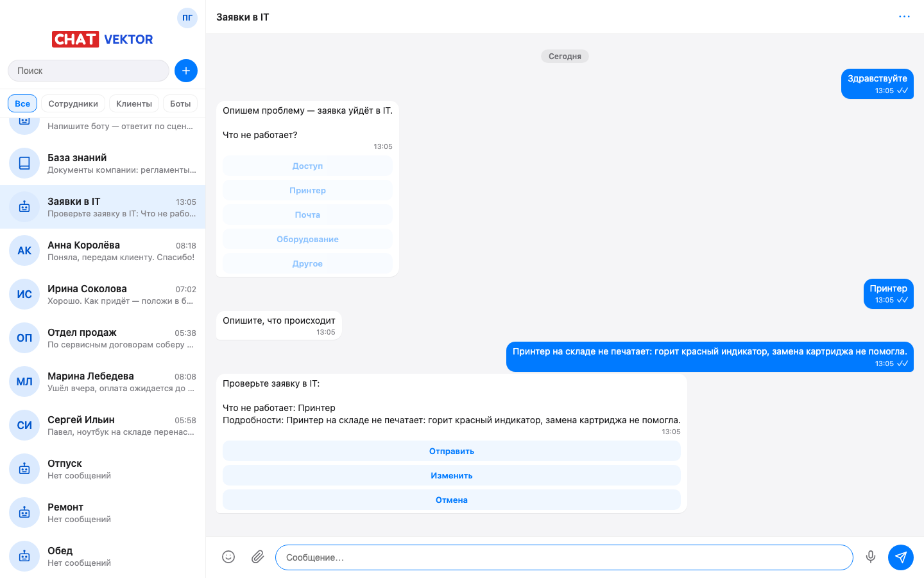Click the Обед bot avatar icon
Screen dimensions: 924x578
24,556
